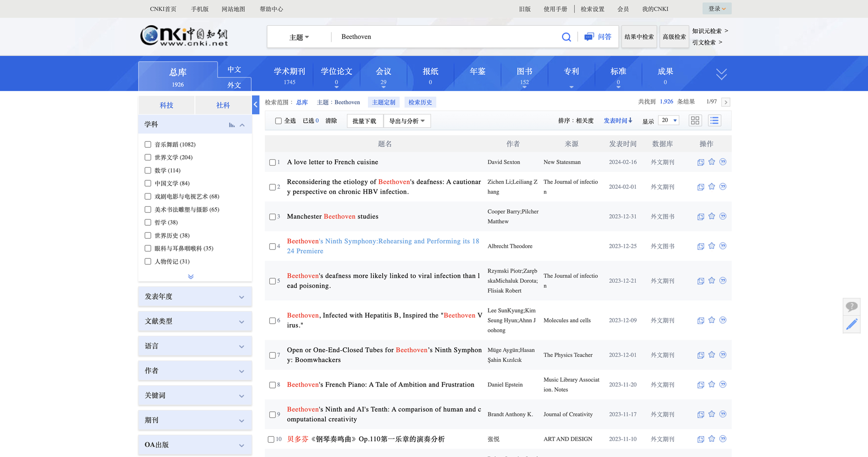Go to next results page arrow

point(726,102)
